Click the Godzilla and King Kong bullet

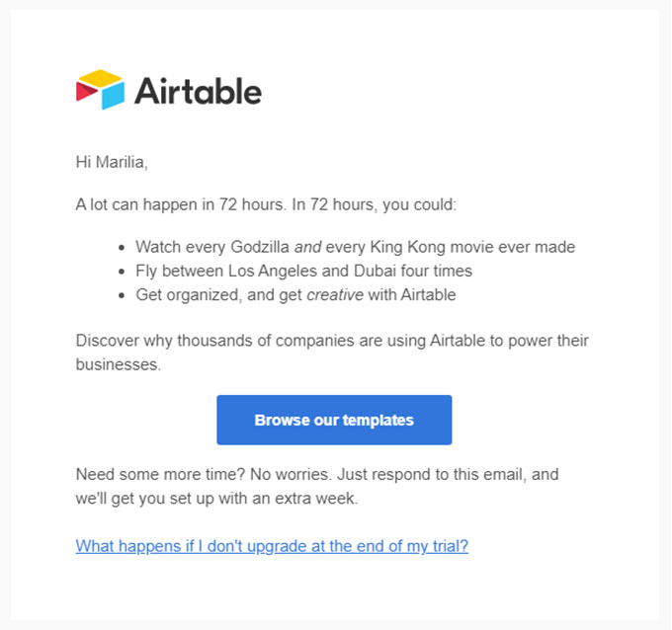coord(355,247)
